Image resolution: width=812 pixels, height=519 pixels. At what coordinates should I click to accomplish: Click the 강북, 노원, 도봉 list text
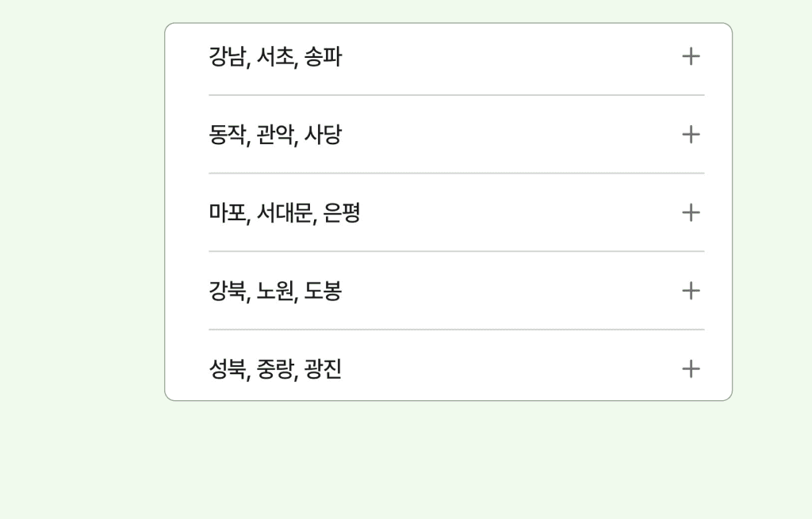[x=274, y=291]
